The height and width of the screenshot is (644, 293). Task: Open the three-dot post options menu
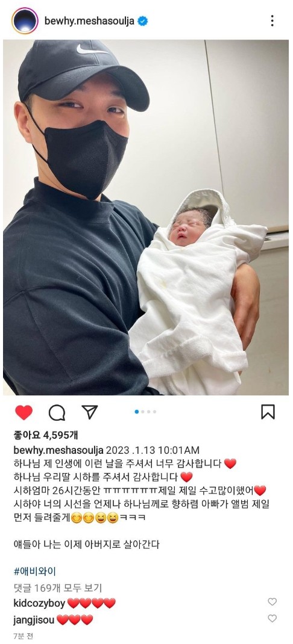pos(272,20)
